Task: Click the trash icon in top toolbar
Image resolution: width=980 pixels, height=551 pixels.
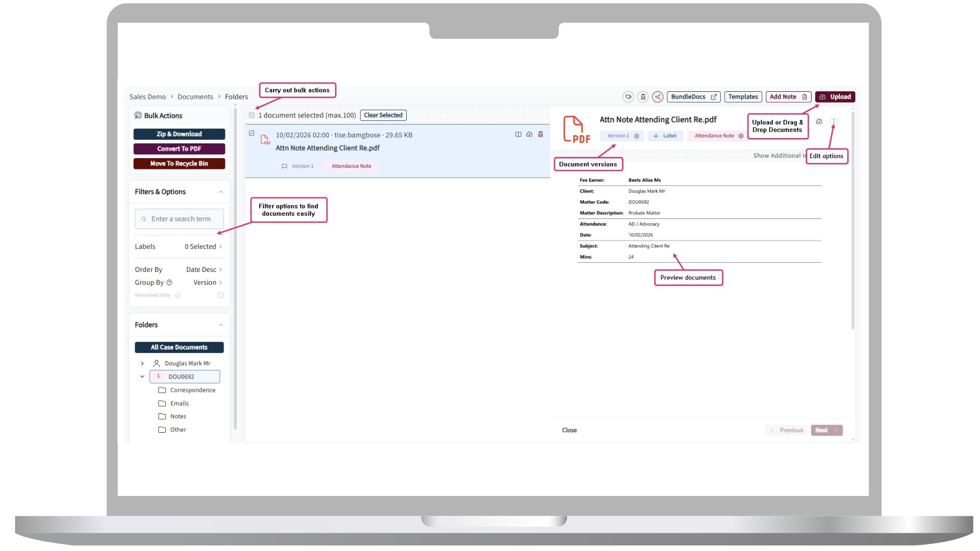Action: pos(643,97)
